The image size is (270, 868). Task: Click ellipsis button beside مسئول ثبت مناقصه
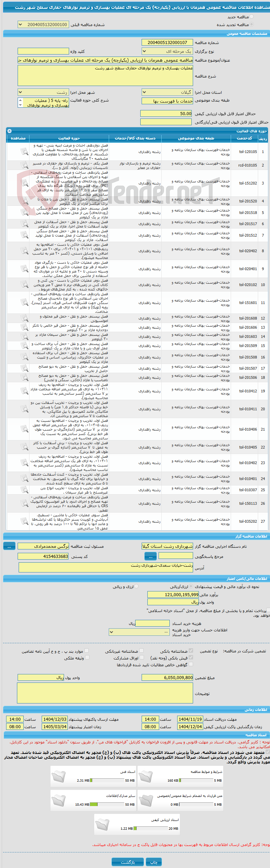[9, 546]
